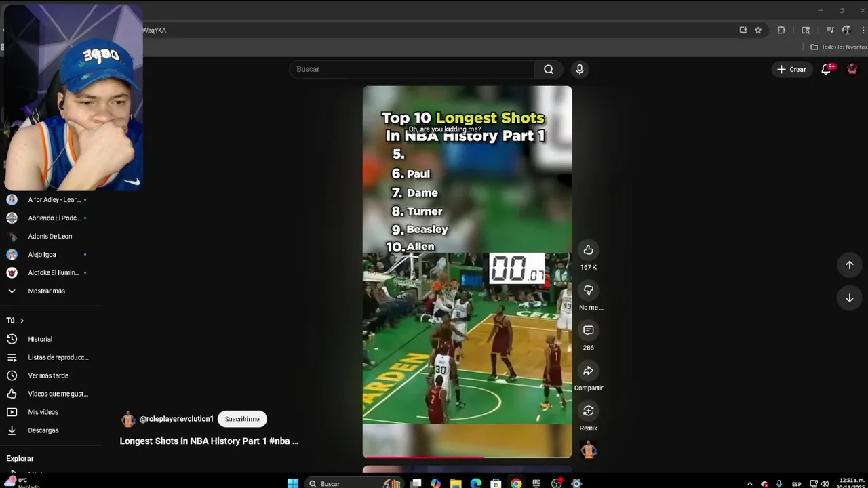
Task: Go to next Short with down arrow
Action: pyautogui.click(x=849, y=298)
